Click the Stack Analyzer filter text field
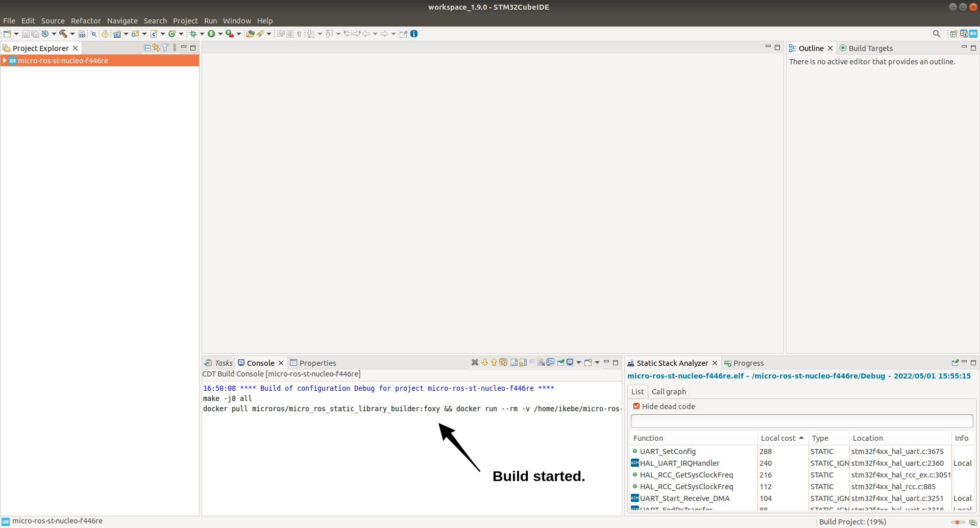 click(801, 421)
